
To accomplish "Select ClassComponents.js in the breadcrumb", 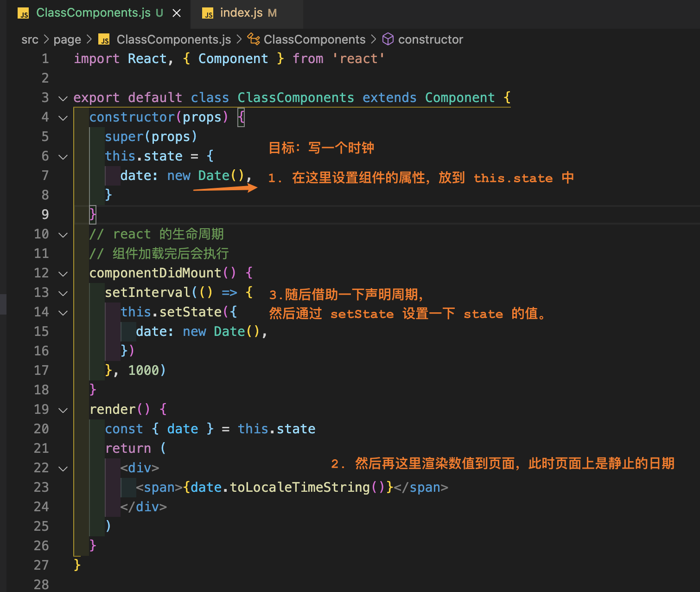I will coord(173,39).
